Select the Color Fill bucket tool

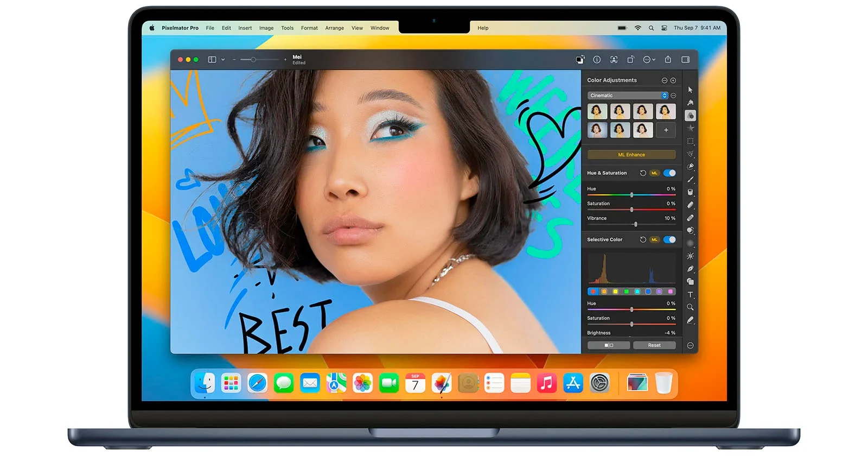[690, 192]
